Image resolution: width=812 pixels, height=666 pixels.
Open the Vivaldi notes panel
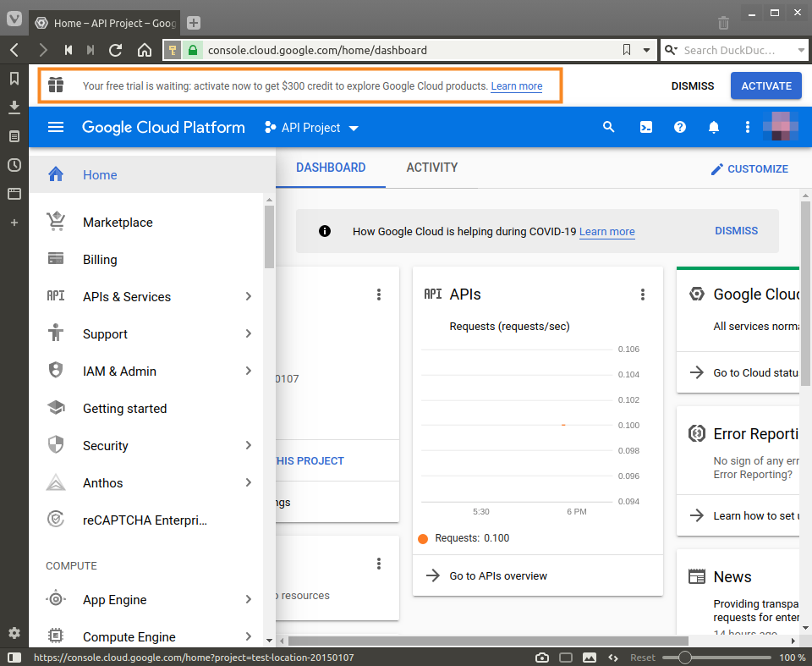pos(14,136)
